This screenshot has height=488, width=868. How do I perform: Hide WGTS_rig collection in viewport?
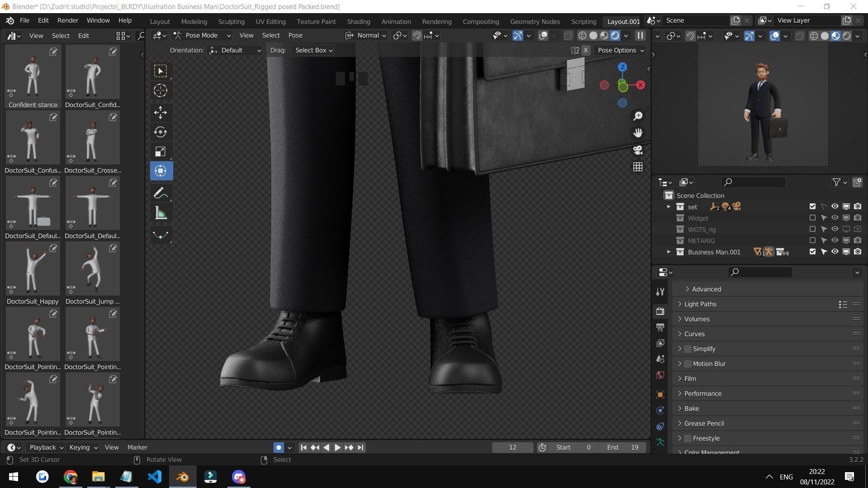(x=835, y=229)
